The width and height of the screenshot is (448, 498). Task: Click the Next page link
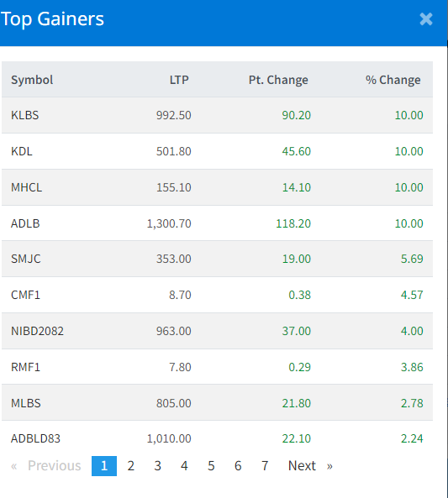click(310, 466)
